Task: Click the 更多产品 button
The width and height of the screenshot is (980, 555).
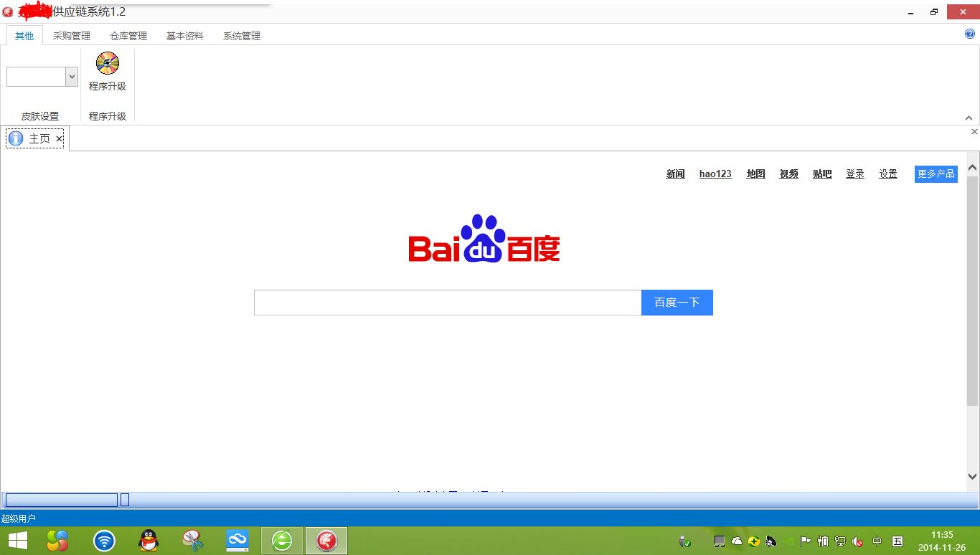Action: (936, 174)
